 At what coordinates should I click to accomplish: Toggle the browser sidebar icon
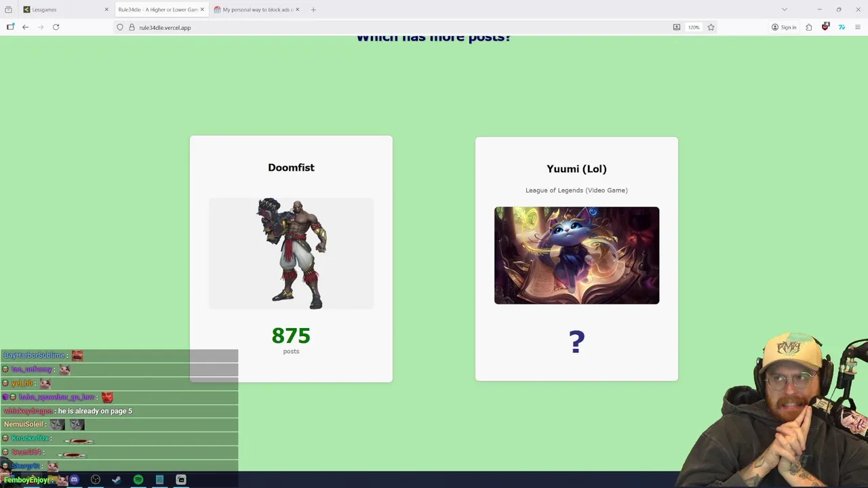tap(10, 27)
